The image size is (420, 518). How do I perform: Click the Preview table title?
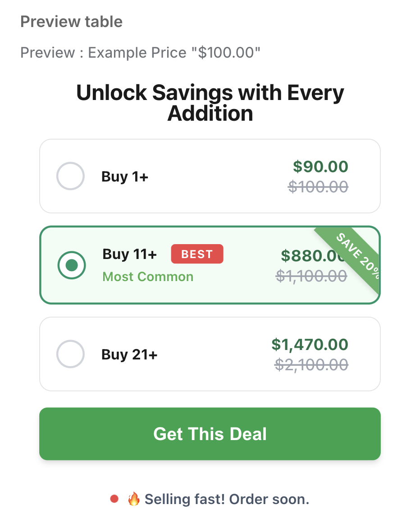pos(72,22)
